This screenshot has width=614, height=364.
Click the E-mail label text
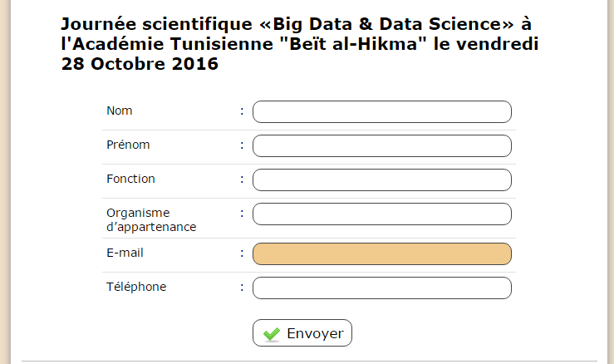pyautogui.click(x=125, y=253)
